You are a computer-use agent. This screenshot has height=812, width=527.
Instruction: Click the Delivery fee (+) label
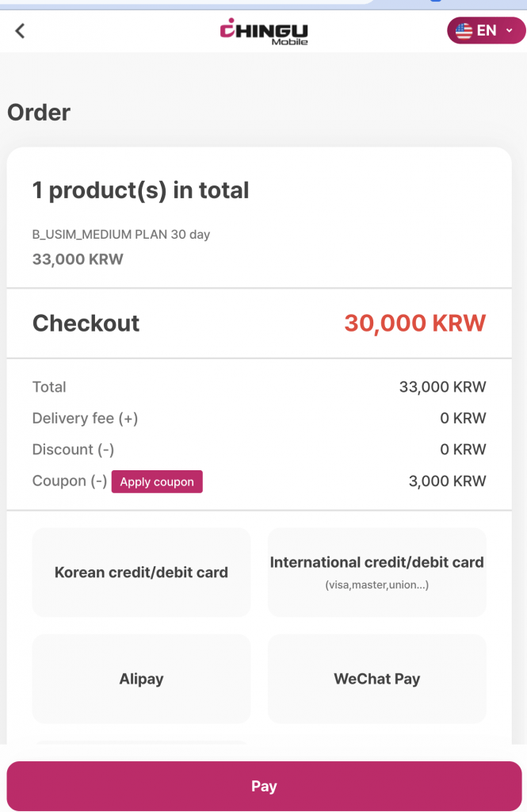click(x=85, y=419)
